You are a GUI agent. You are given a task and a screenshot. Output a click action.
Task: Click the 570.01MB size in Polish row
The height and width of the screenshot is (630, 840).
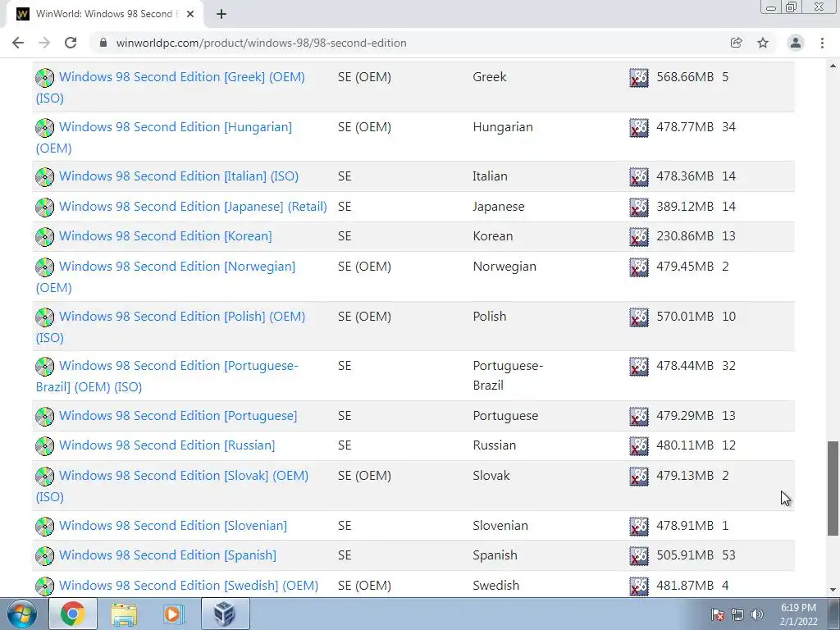[x=685, y=316]
